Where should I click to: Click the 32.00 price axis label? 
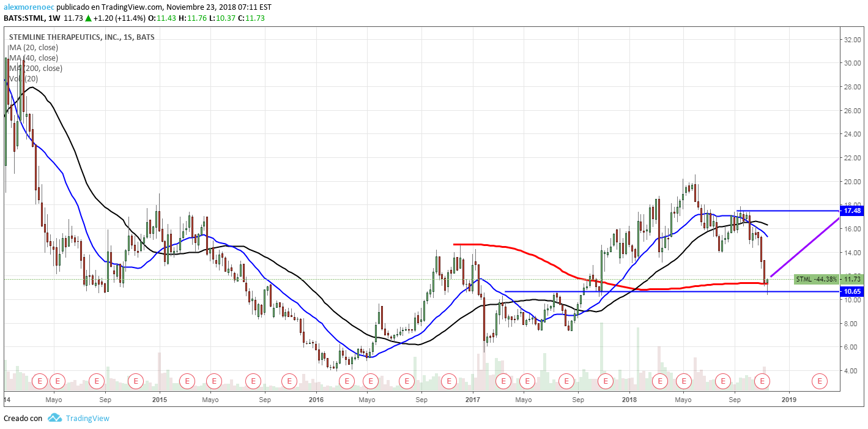point(853,39)
